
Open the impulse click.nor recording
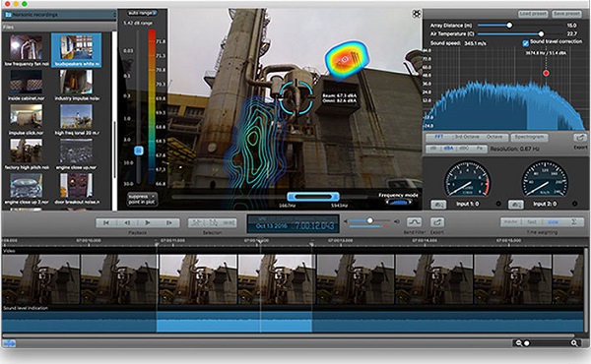[27, 120]
